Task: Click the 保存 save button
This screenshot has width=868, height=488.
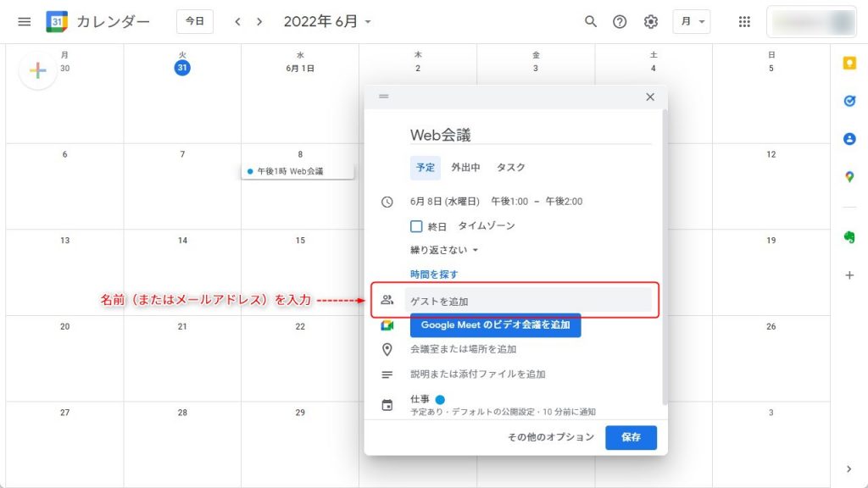Action: click(631, 437)
